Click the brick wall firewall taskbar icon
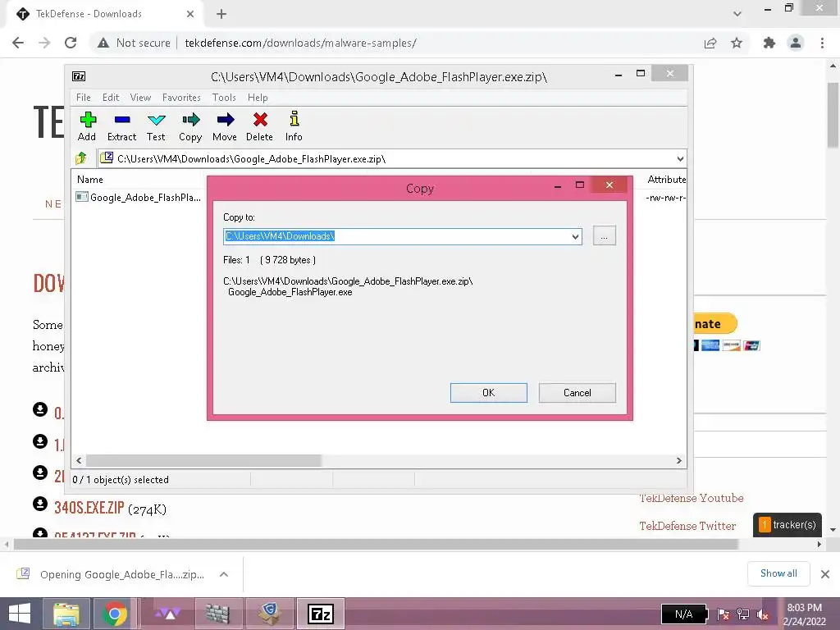840x630 pixels. (217, 614)
